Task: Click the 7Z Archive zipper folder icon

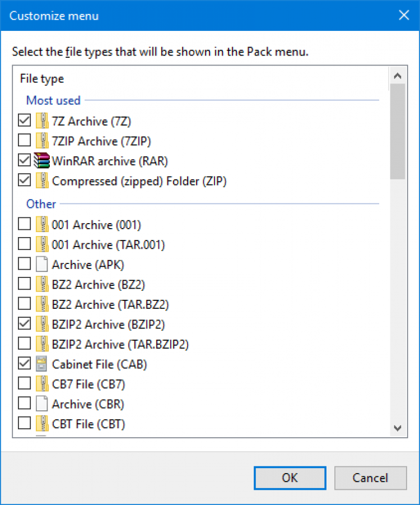Action: coord(42,121)
